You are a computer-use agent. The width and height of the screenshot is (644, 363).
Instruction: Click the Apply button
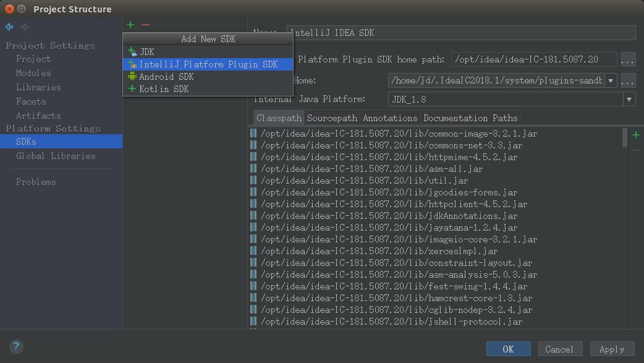612,349
